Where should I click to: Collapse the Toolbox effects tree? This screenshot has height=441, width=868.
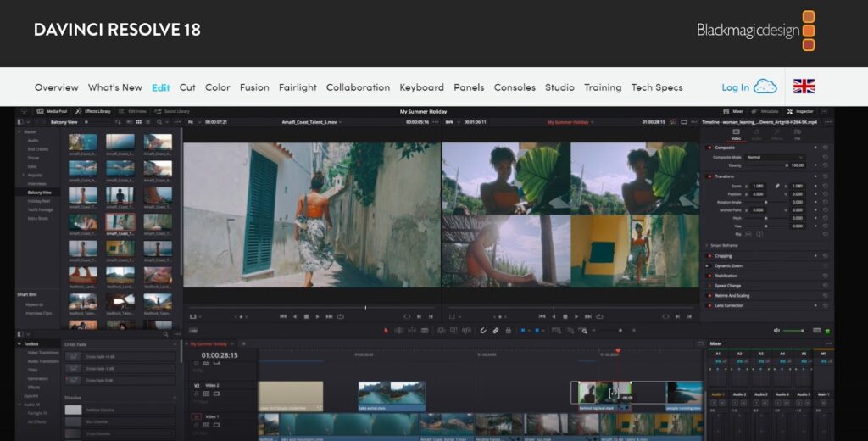[x=19, y=344]
